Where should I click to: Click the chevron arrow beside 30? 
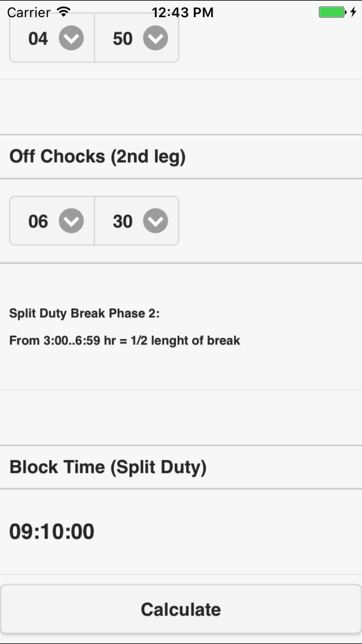pos(155,221)
